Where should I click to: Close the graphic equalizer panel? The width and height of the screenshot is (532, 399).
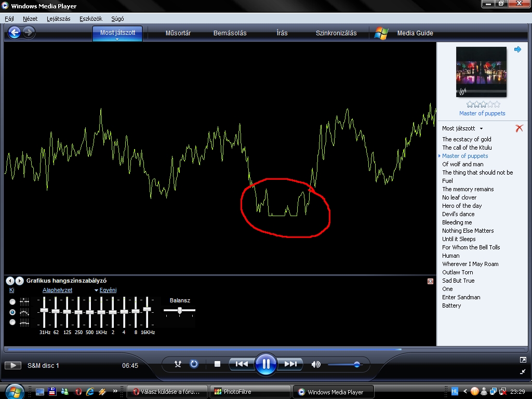pyautogui.click(x=430, y=281)
